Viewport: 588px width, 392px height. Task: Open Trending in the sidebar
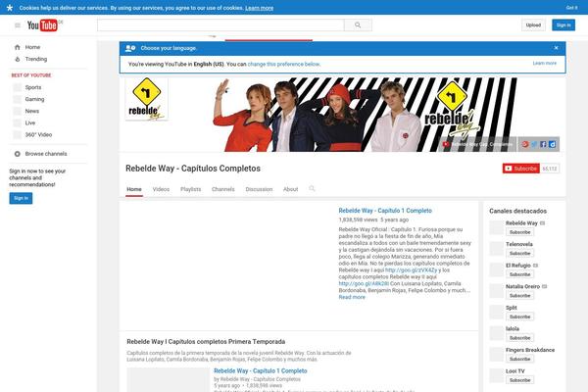[36, 59]
